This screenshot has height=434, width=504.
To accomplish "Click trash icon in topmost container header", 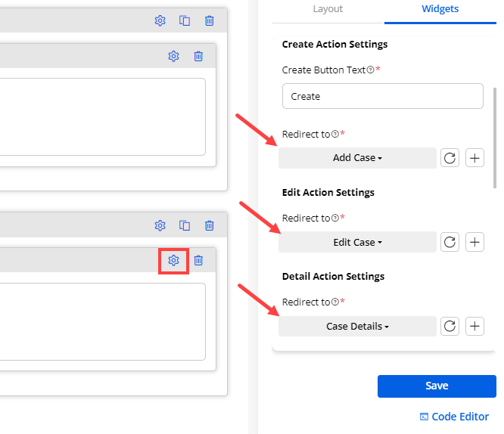I will tap(210, 21).
